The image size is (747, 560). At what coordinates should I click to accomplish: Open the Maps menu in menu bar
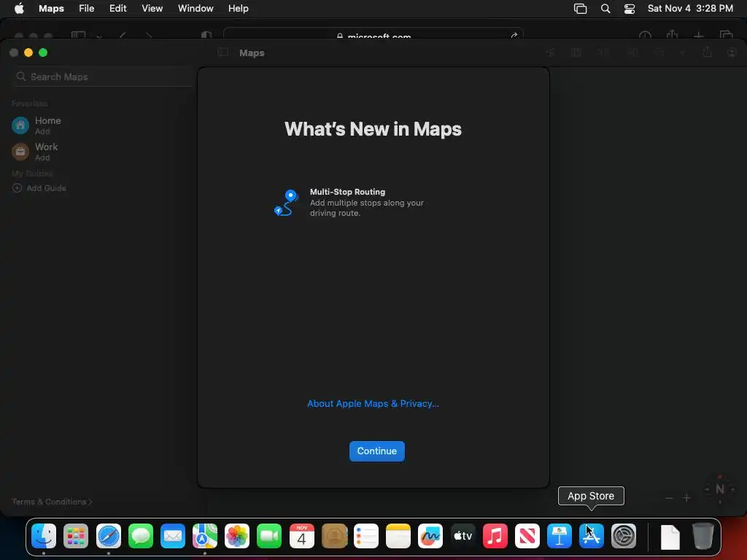pyautogui.click(x=52, y=8)
